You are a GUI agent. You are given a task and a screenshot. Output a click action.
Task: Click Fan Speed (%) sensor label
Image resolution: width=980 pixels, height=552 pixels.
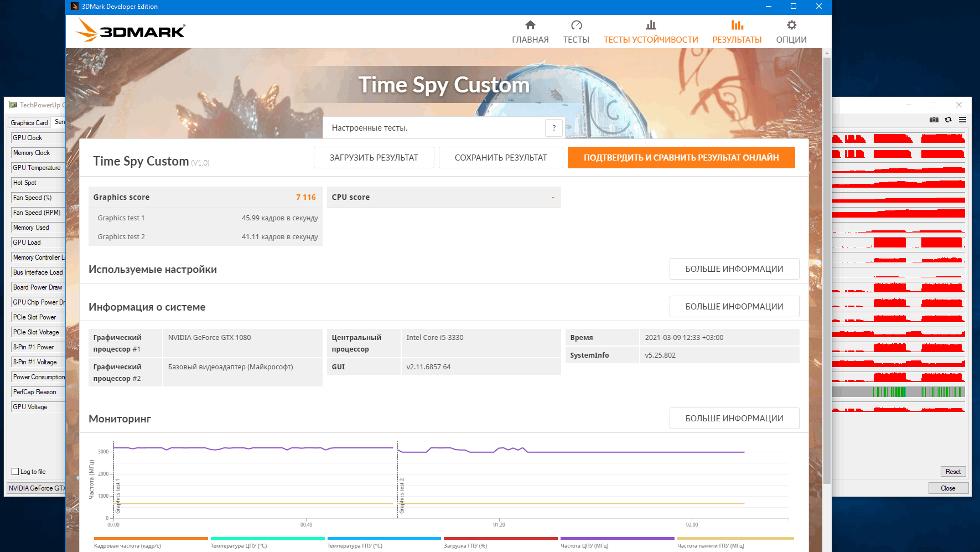(x=38, y=198)
